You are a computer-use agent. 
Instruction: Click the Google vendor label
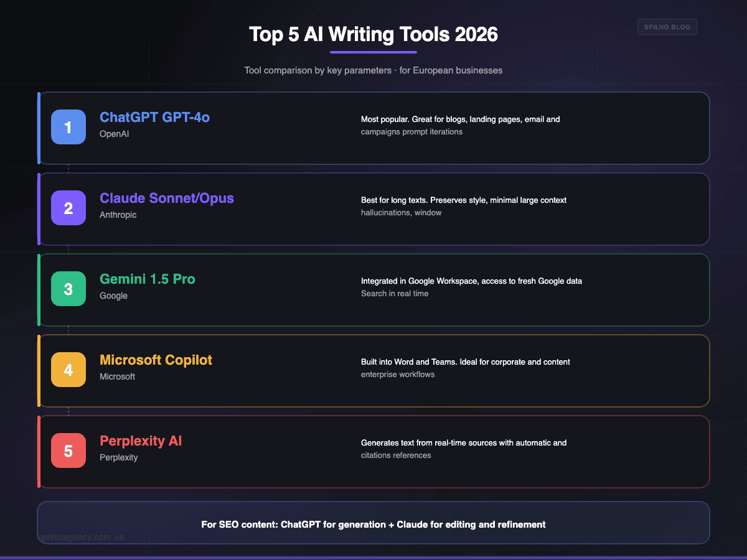(113, 296)
